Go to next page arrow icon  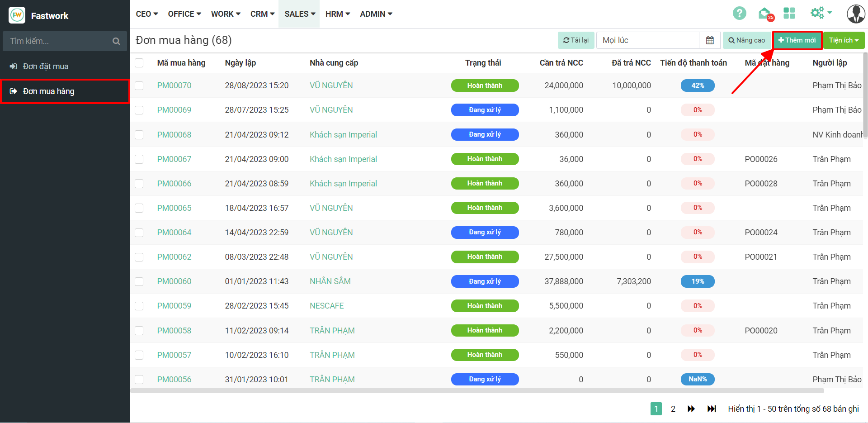point(691,409)
